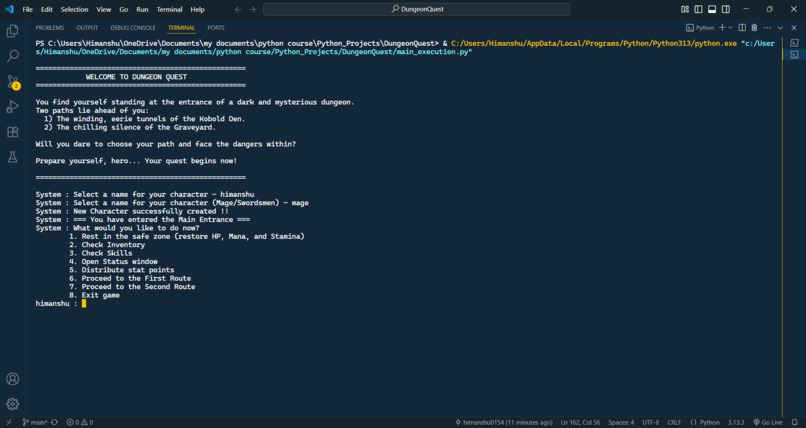This screenshot has height=428, width=806.
Task: Start Go Live server
Action: [x=767, y=422]
